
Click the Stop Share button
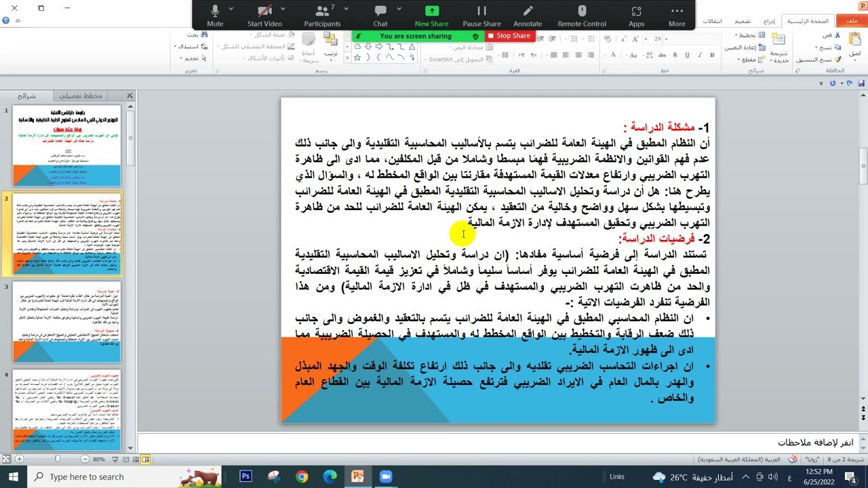click(x=509, y=36)
